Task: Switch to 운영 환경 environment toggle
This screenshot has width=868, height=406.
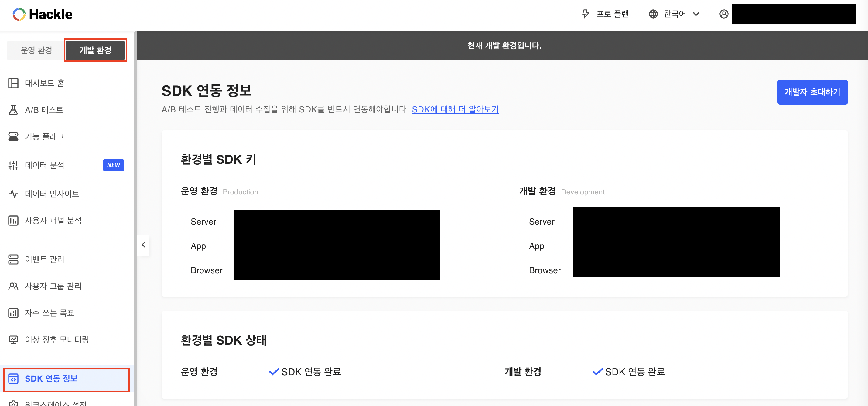Action: pyautogui.click(x=36, y=50)
